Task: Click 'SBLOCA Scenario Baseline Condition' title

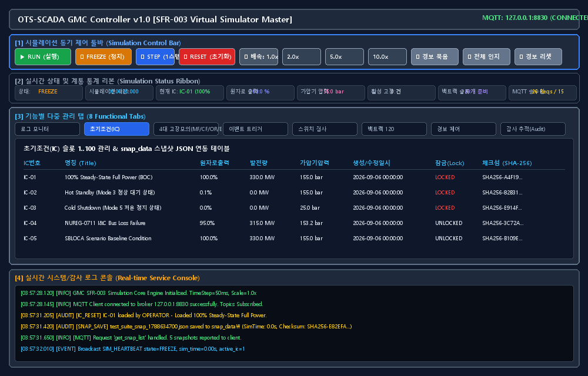Action: point(108,239)
